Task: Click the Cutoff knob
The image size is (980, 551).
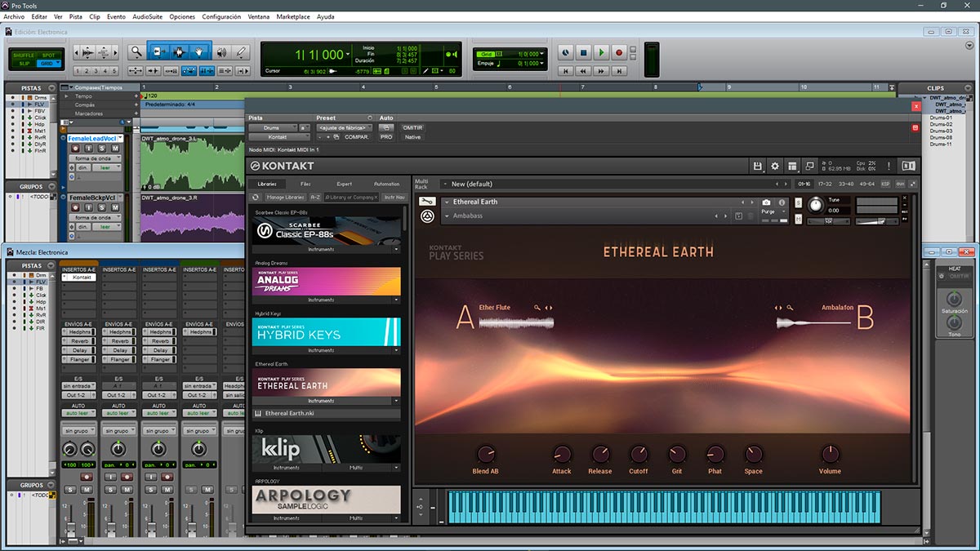Action: pos(639,455)
